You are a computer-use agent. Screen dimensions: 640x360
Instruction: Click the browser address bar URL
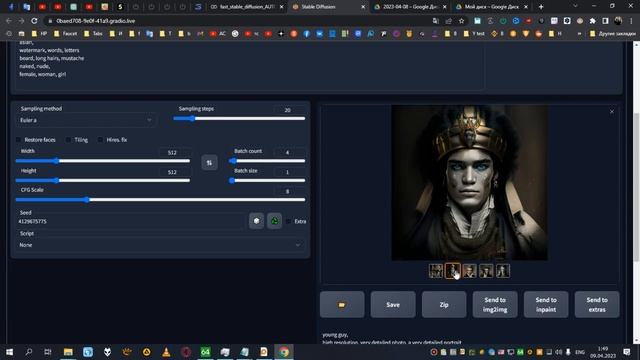96,21
